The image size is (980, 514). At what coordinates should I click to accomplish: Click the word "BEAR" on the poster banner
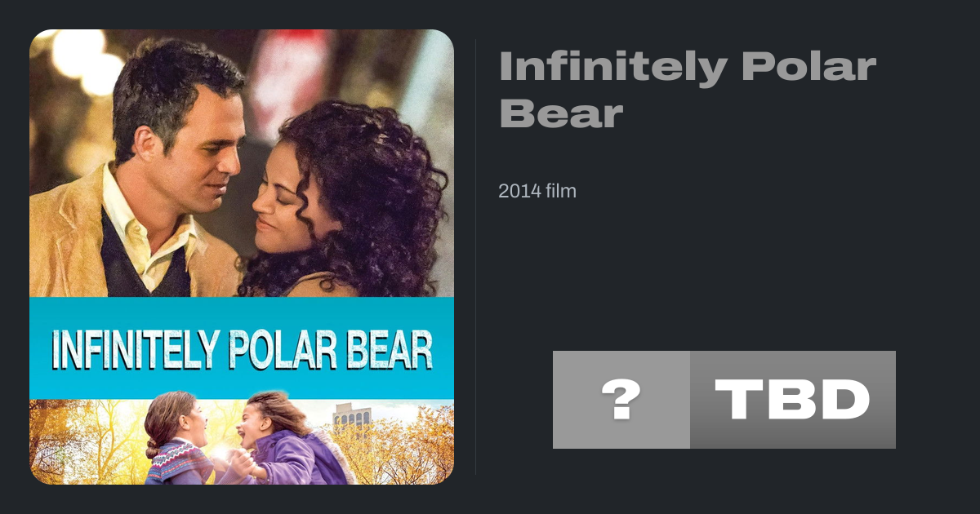coord(399,349)
